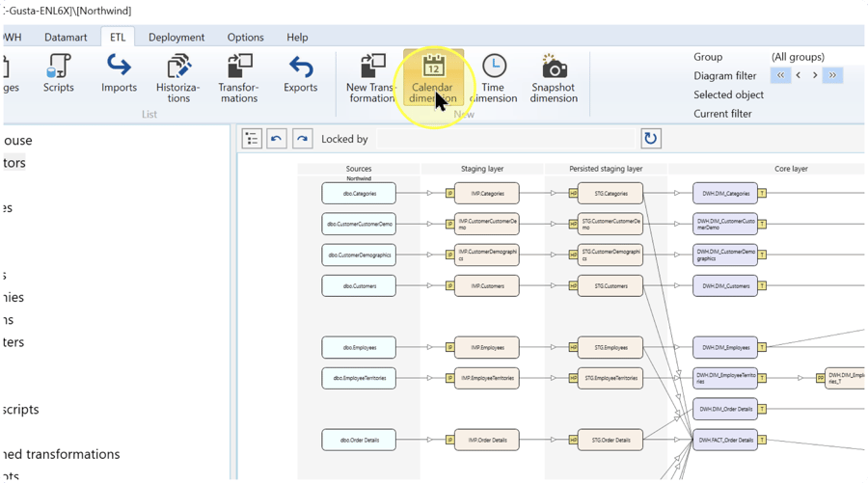Image resolution: width=868 pixels, height=483 pixels.
Task: Select the DWH.DIM_Order Details core node
Action: pos(725,409)
